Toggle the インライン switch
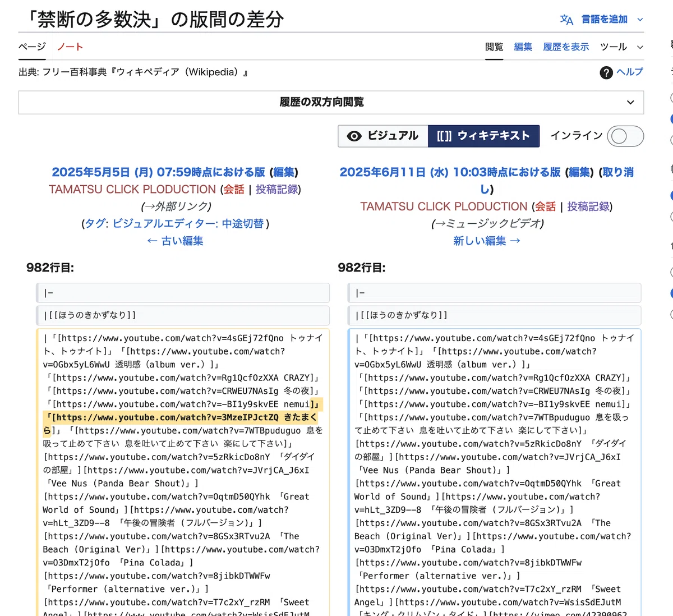 click(x=626, y=136)
